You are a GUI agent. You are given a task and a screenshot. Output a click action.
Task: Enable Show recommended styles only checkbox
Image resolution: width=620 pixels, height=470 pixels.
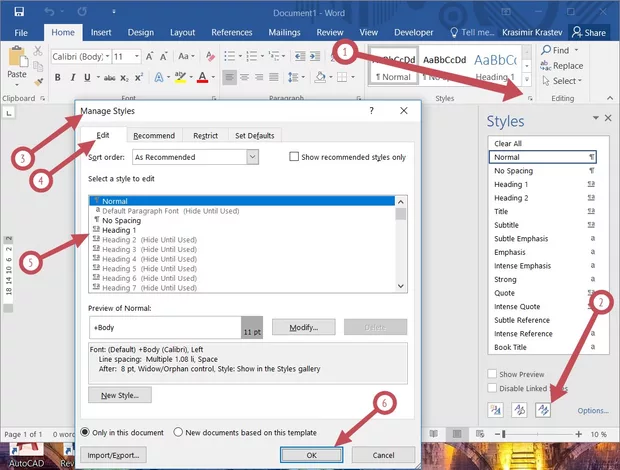point(294,157)
